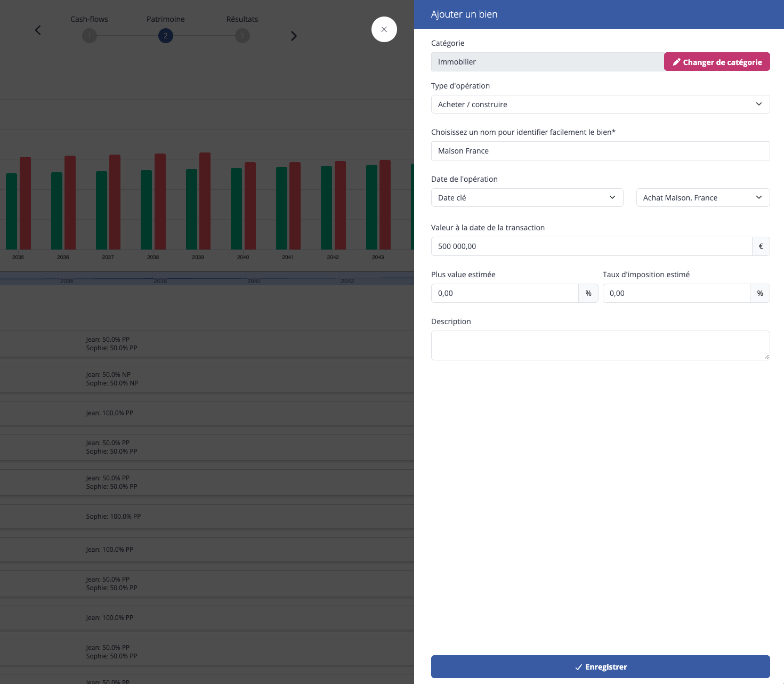
Task: Click the euro symbol beside value field
Action: (x=761, y=246)
